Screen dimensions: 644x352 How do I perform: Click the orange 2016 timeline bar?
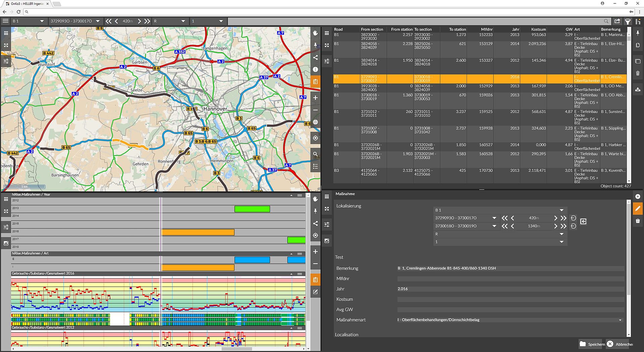coord(198,232)
